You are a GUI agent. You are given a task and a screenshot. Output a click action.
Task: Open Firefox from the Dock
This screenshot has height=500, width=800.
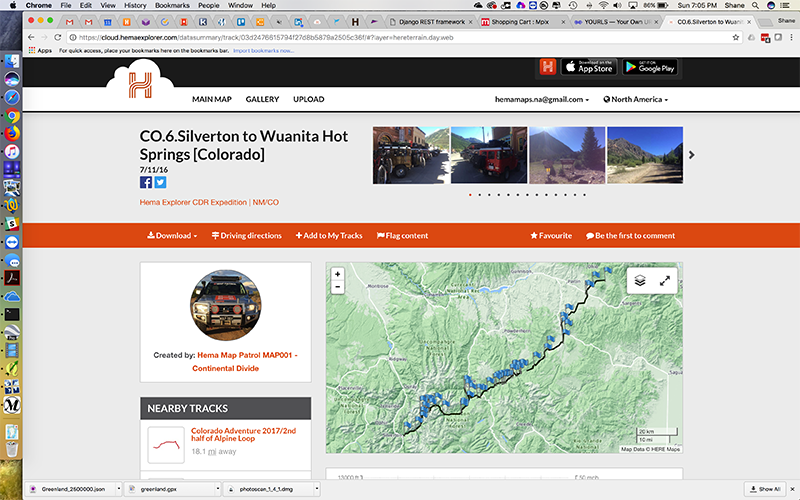tap(12, 133)
